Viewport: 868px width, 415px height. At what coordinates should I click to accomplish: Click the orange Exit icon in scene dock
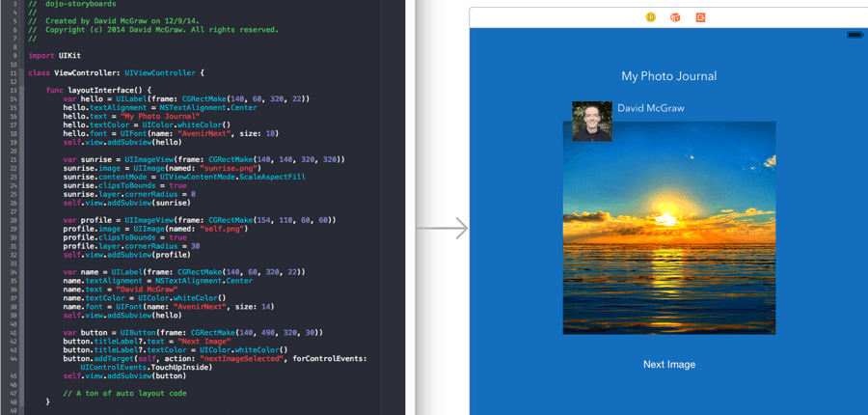pyautogui.click(x=701, y=17)
